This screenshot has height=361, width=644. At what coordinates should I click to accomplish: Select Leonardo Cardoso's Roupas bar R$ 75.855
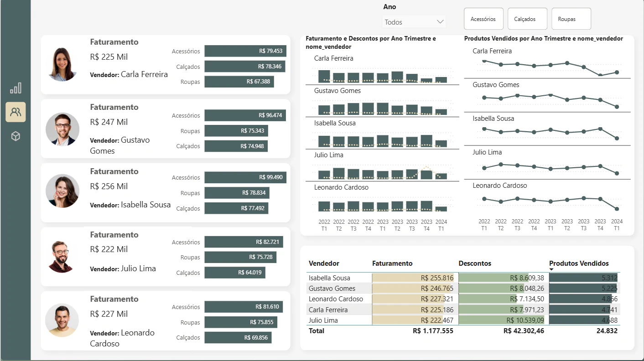tap(241, 322)
